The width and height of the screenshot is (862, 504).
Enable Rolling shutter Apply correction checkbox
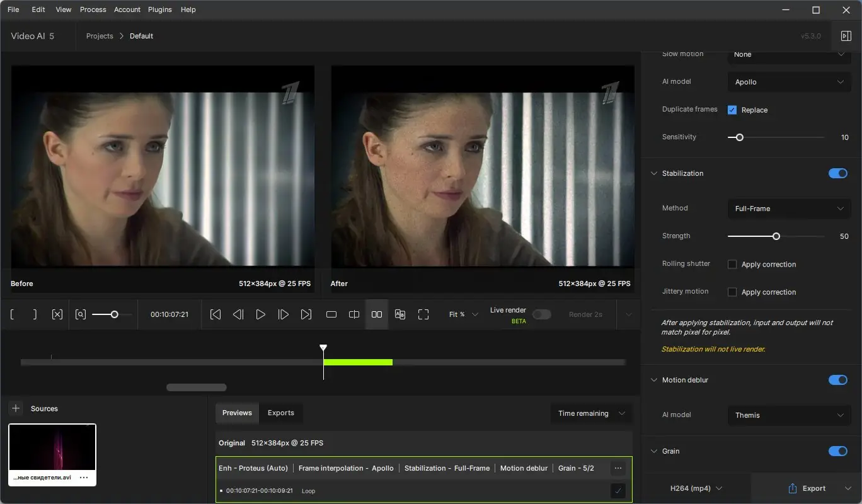[732, 265]
